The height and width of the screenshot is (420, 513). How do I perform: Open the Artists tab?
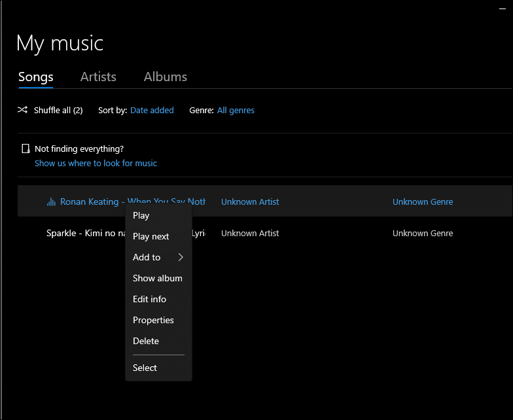tap(98, 77)
